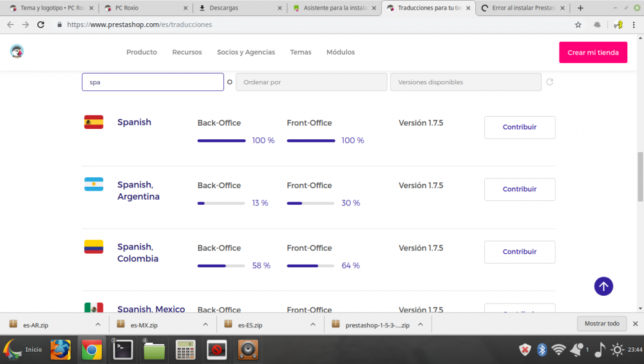Jump to top with the round arrow button
Image resolution: width=644 pixels, height=364 pixels.
click(x=603, y=286)
